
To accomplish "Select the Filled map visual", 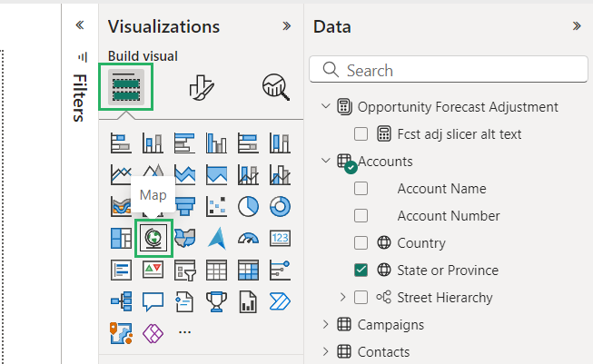I will click(x=184, y=238).
